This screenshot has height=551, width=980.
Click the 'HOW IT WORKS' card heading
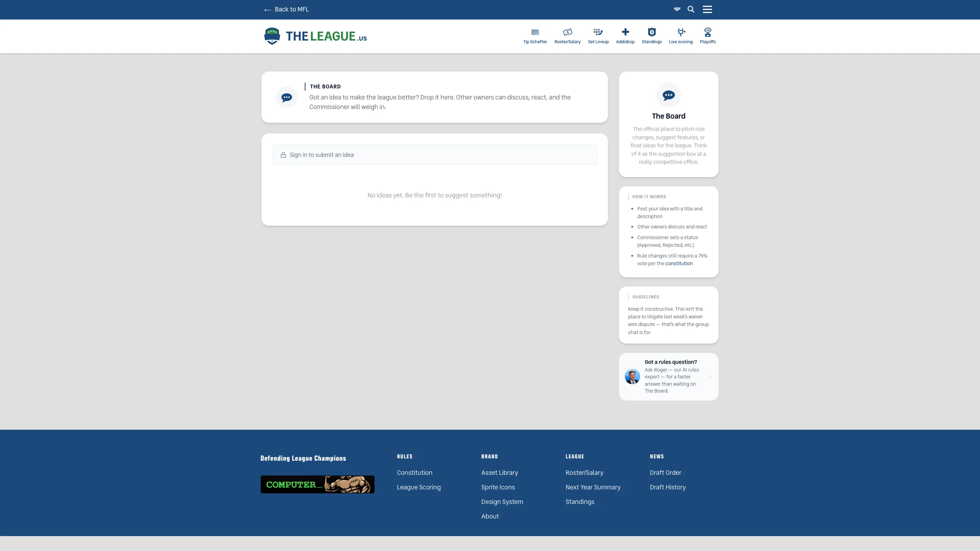coord(649,197)
